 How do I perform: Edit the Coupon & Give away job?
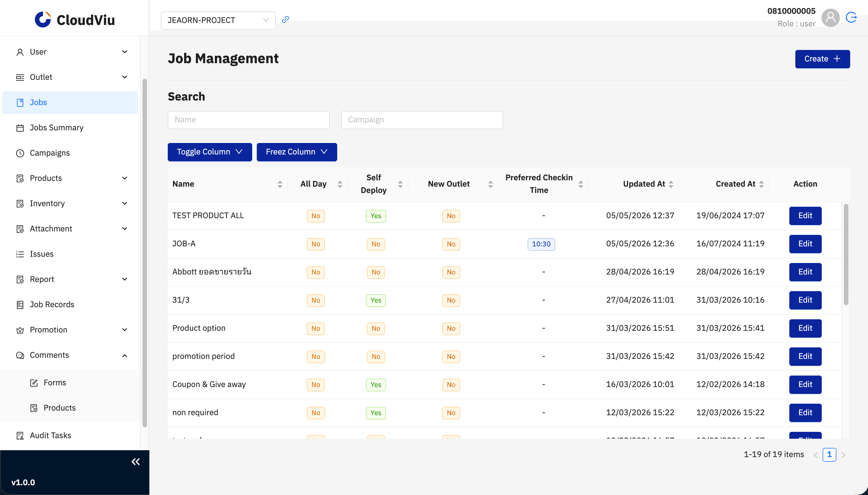[805, 384]
